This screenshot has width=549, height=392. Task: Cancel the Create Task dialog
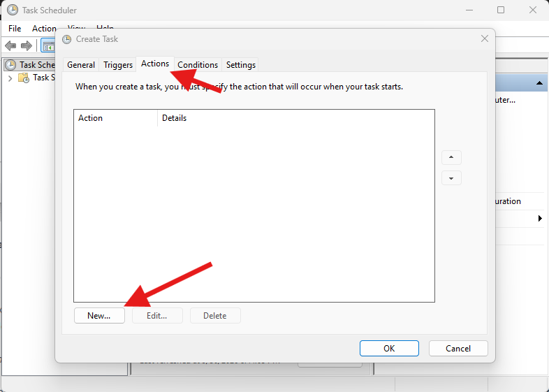[458, 348]
